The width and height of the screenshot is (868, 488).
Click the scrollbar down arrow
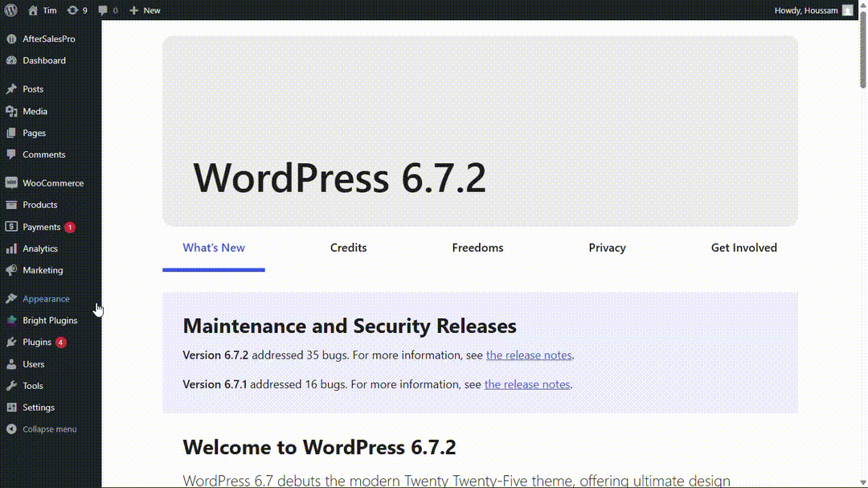(x=863, y=483)
